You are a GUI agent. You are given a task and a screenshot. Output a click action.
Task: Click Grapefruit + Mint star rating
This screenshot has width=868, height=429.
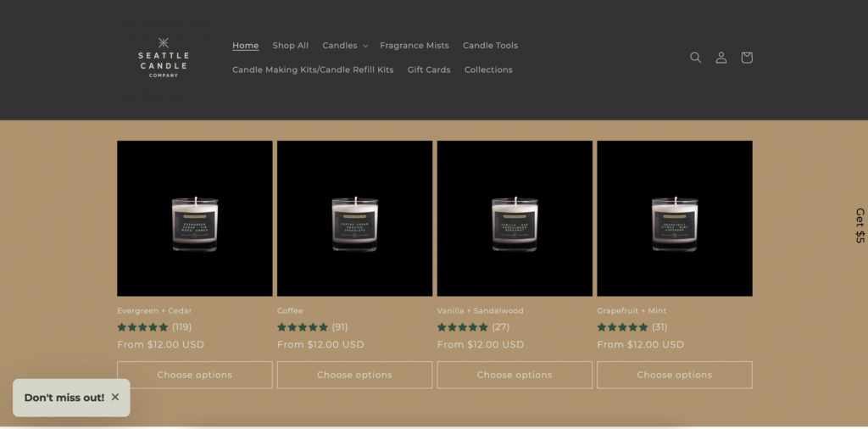pos(622,327)
